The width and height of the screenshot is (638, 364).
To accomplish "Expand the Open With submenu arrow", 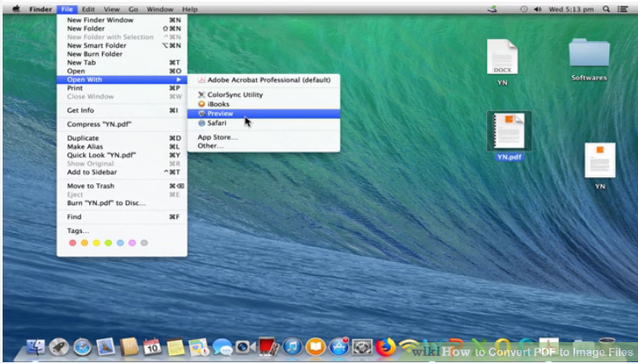I will click(178, 79).
